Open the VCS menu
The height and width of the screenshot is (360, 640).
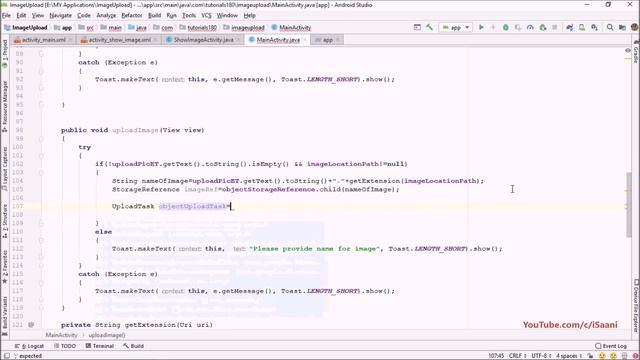click(x=206, y=16)
